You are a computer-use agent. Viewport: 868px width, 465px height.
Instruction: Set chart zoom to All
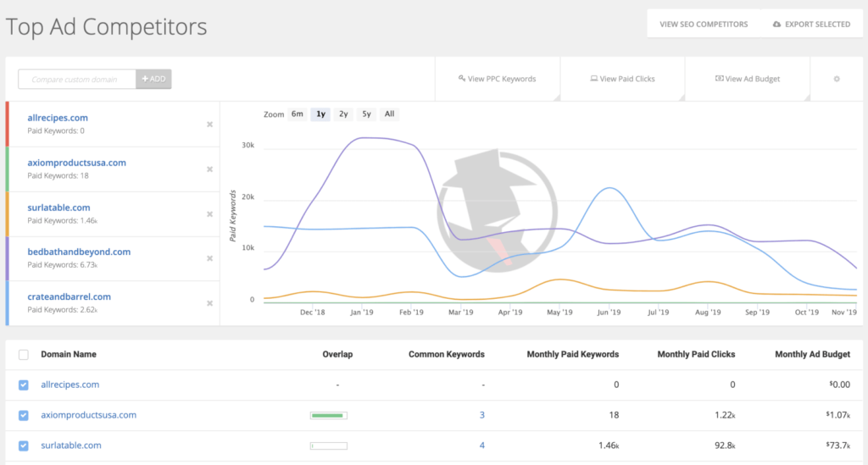(390, 113)
